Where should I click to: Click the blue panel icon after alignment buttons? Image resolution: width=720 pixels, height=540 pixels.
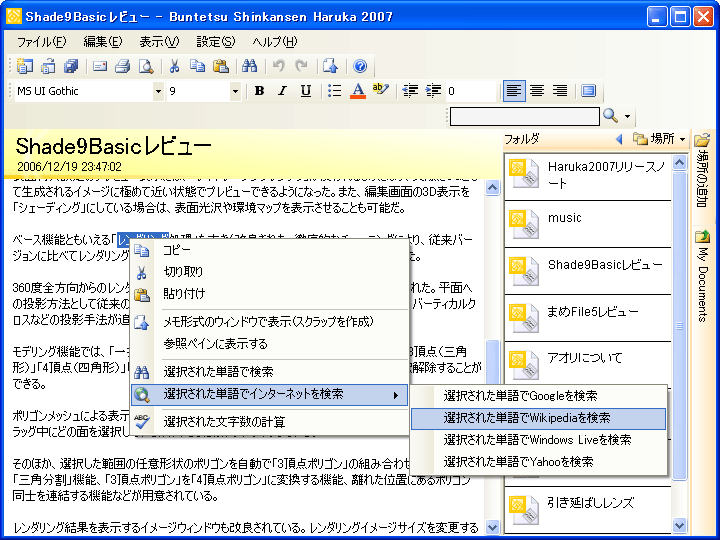(x=589, y=91)
